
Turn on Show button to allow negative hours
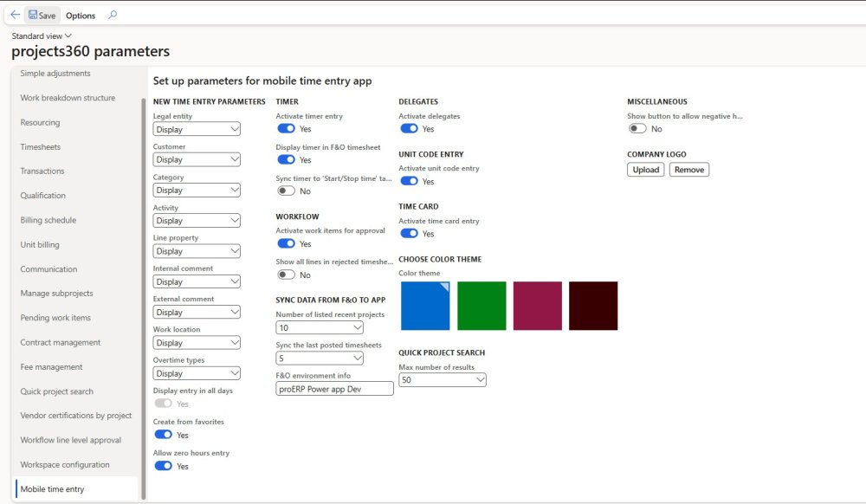click(x=637, y=129)
